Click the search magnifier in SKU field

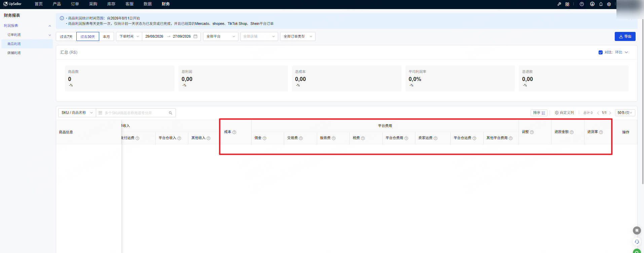pos(171,113)
